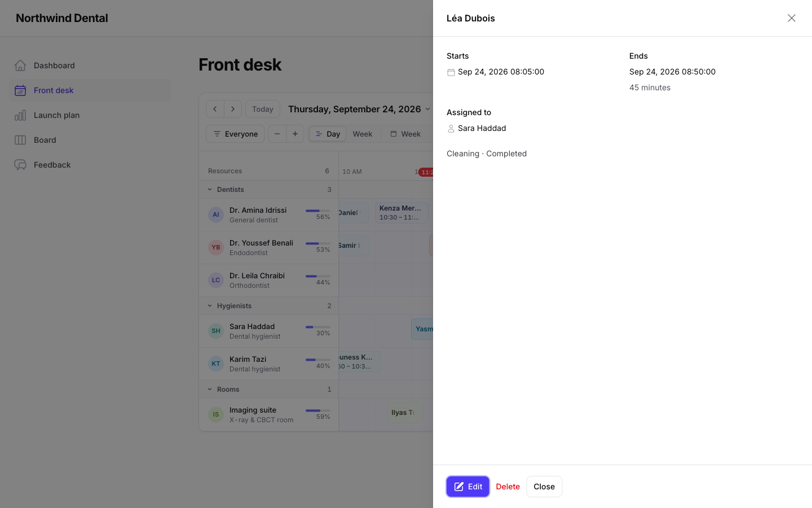The image size is (812, 508).
Task: Open the Feedback chat icon
Action: click(x=20, y=165)
